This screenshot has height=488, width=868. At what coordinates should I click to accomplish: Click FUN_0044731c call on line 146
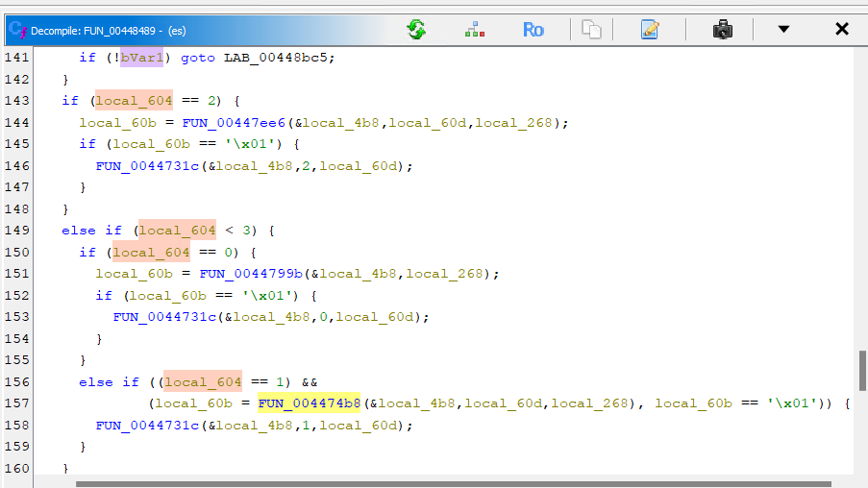pos(147,166)
